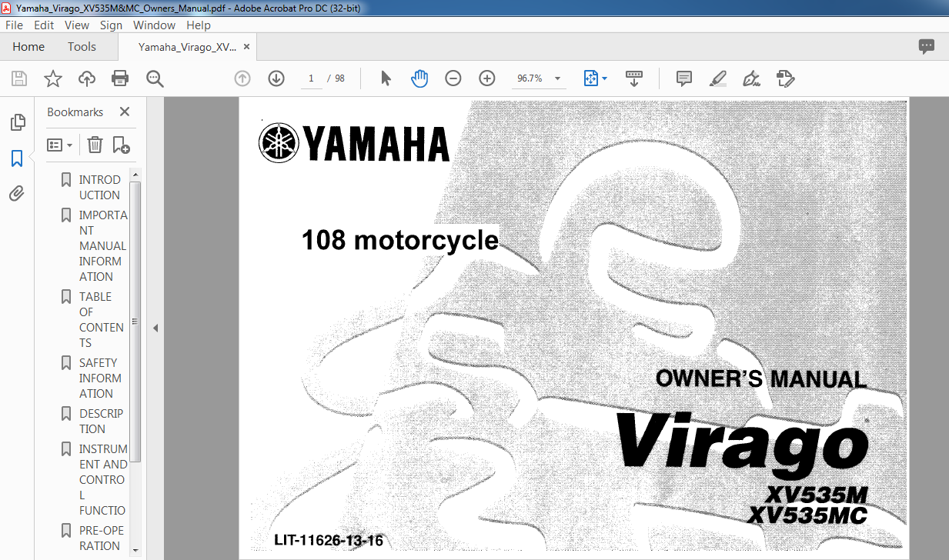
Task: Select the Yamaha_Virago document tab
Action: click(x=187, y=47)
